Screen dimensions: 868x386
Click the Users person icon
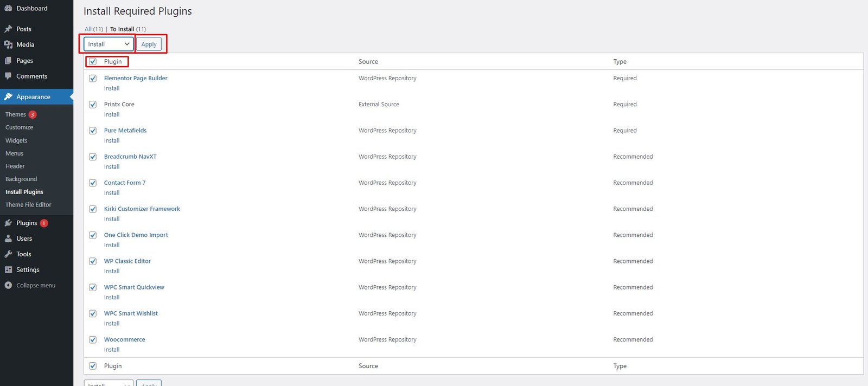[8, 239]
